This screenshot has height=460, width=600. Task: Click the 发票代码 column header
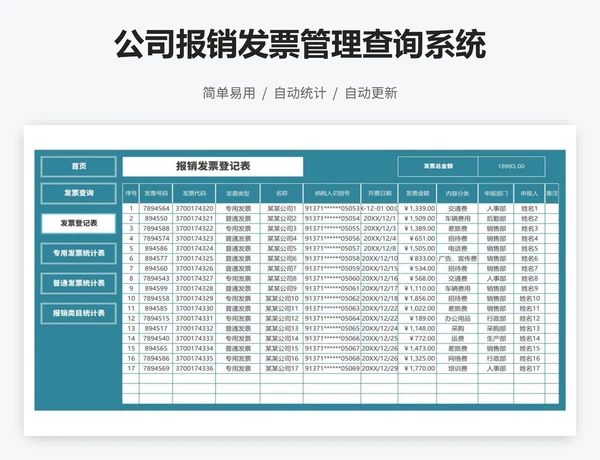[x=194, y=194]
